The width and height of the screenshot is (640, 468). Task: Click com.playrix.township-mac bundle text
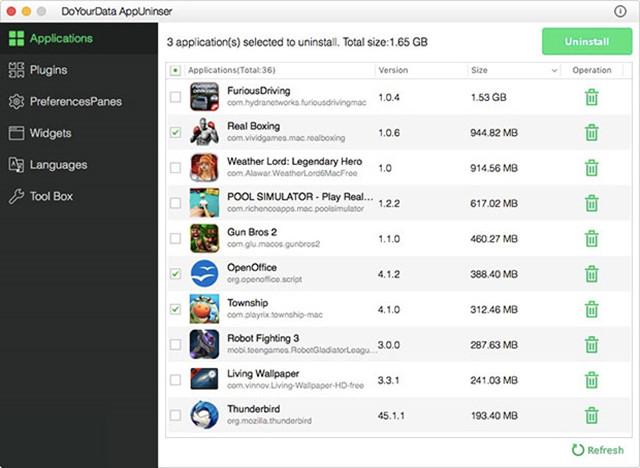275,315
